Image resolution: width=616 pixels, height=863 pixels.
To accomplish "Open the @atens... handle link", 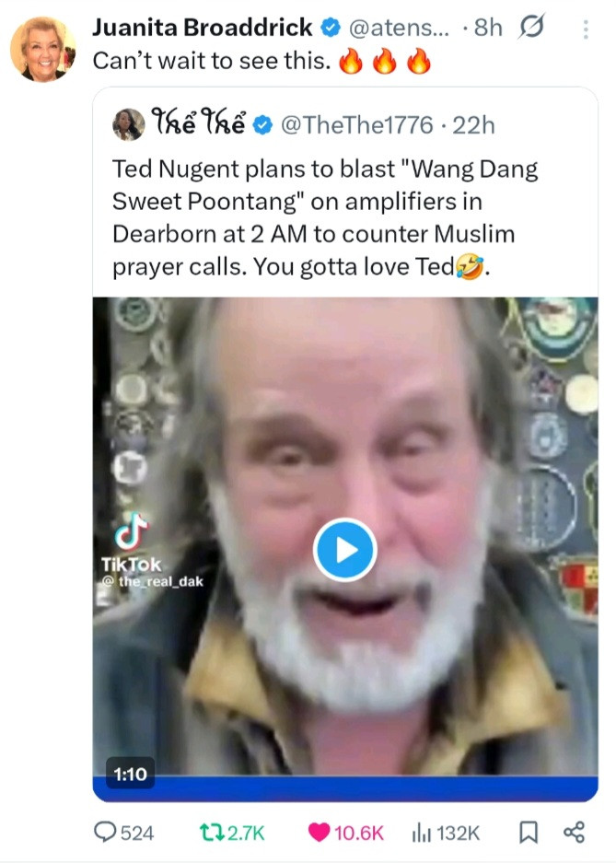I will pos(399,28).
